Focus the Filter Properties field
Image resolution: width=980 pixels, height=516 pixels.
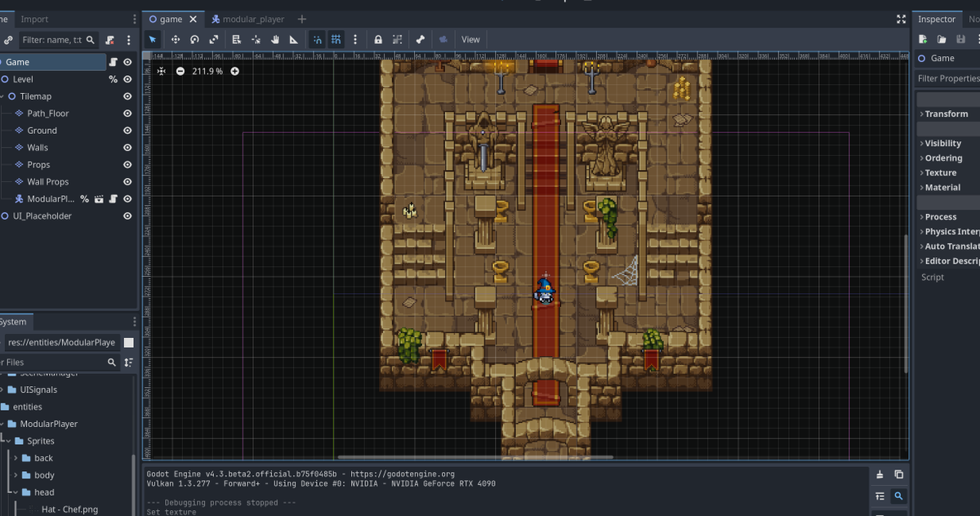pos(947,78)
